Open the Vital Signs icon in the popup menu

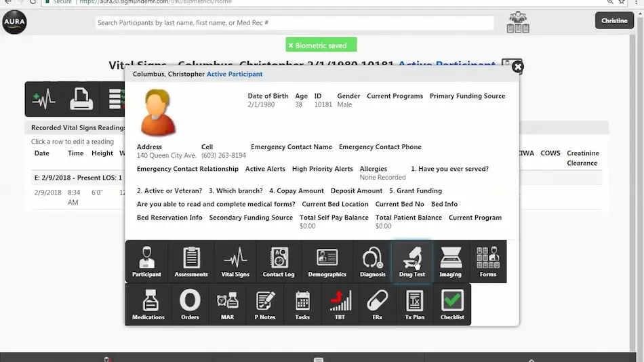point(235,262)
